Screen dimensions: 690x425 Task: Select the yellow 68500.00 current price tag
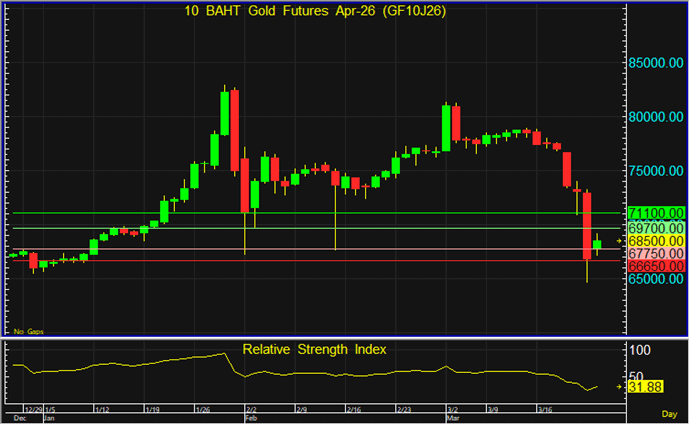click(656, 241)
